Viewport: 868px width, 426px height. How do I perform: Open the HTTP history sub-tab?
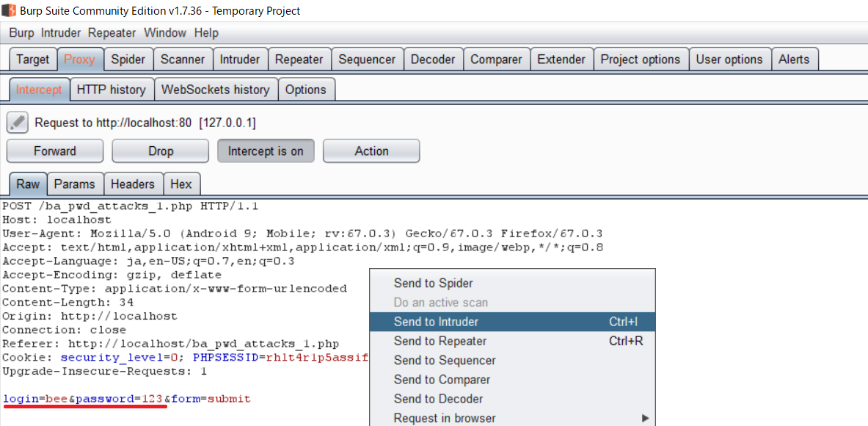(x=112, y=89)
